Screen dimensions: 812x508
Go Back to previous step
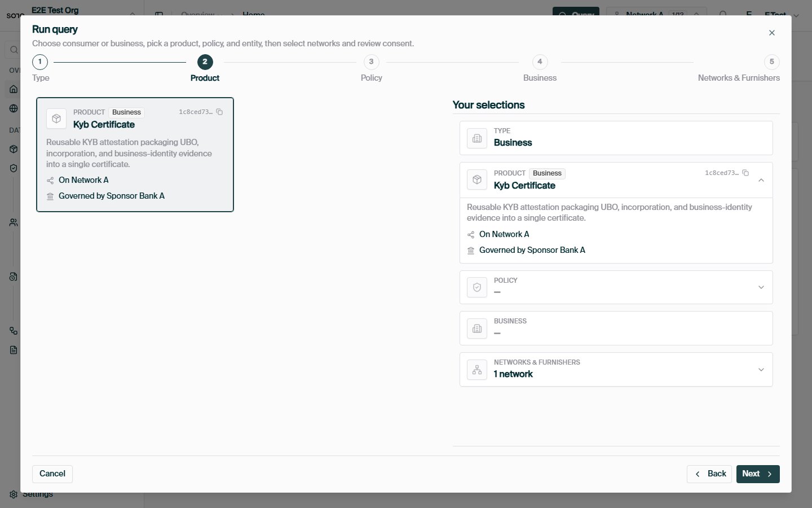pyautogui.click(x=709, y=474)
